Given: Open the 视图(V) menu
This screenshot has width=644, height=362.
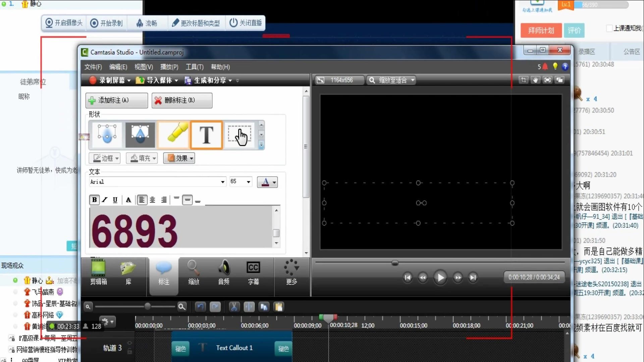Looking at the screenshot, I should (144, 67).
